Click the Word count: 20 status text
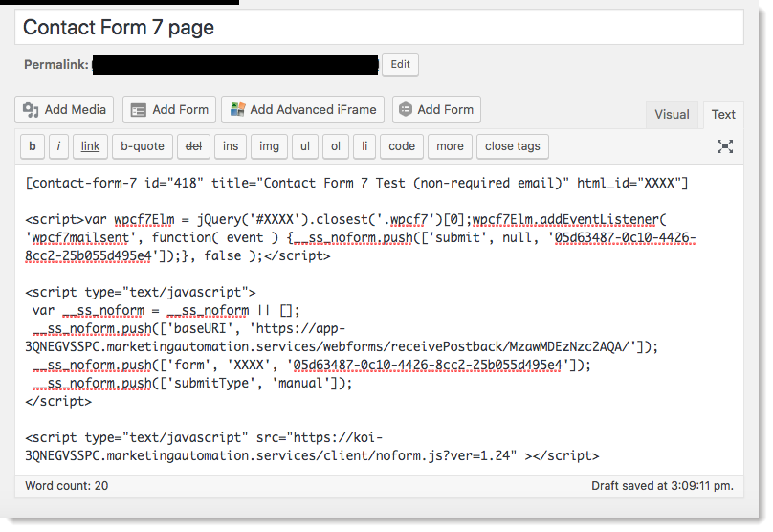This screenshot has height=532, width=773. point(67,486)
